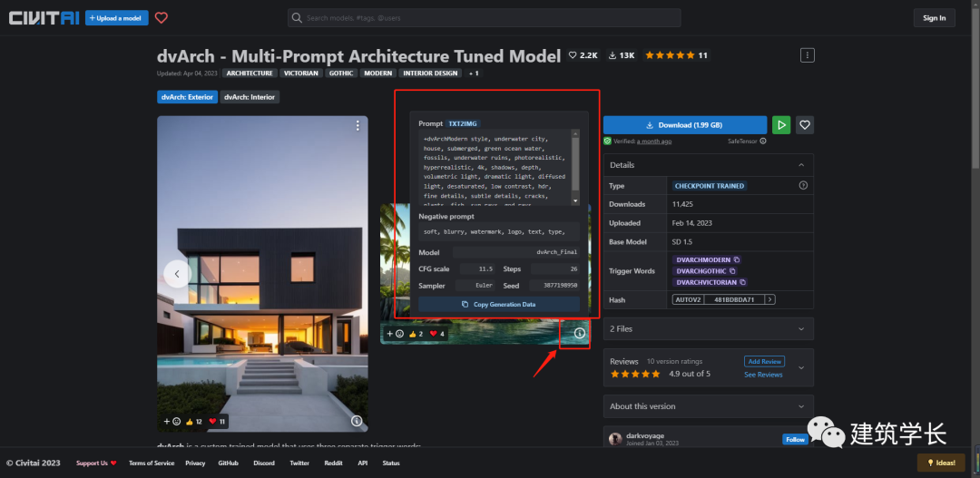The image size is (980, 478).
Task: Click the green play/run model button
Action: (x=780, y=125)
